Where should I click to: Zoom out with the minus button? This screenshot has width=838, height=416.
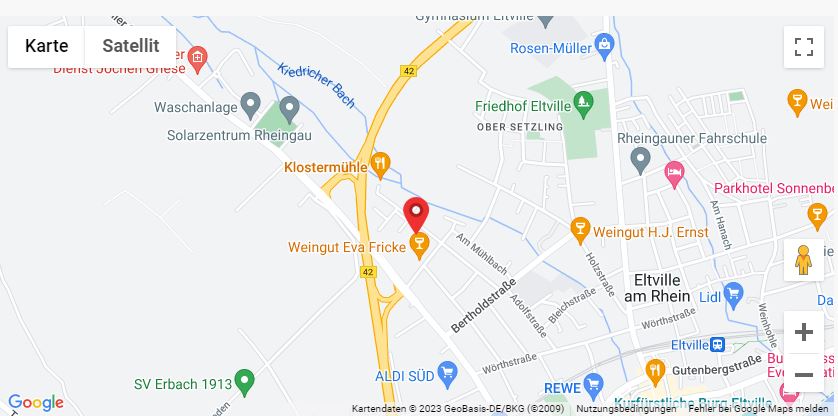click(804, 374)
